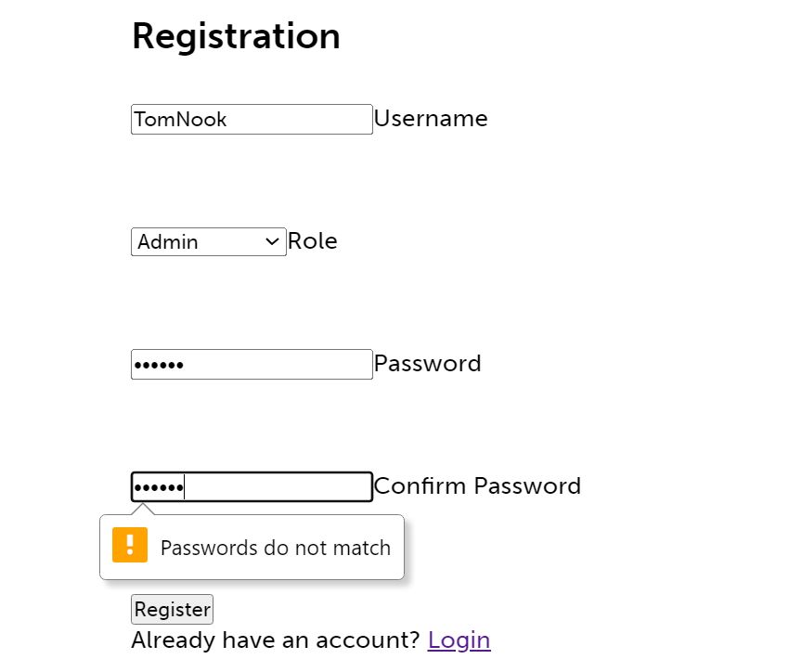This screenshot has height=672, width=789.
Task: Click the Username label text
Action: tap(431, 118)
